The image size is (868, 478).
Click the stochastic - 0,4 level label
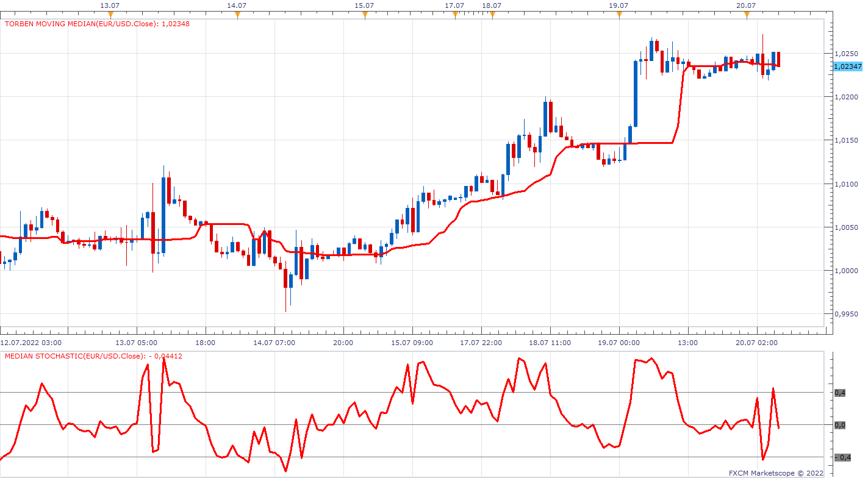point(842,457)
